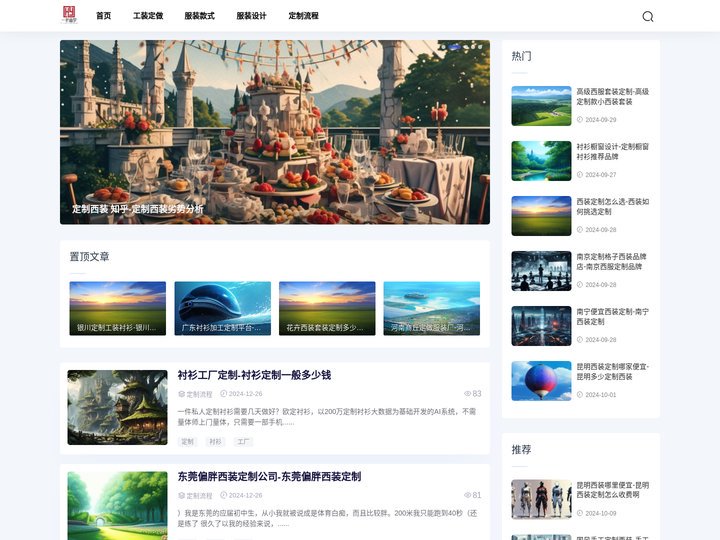
Task: Click the view count eye icon showing 83
Action: pos(467,394)
